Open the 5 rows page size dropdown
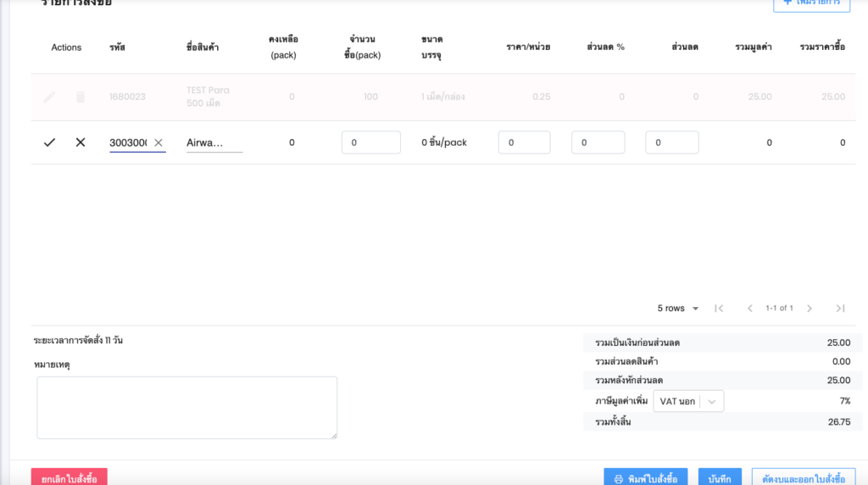This screenshot has width=868, height=485. tap(678, 308)
